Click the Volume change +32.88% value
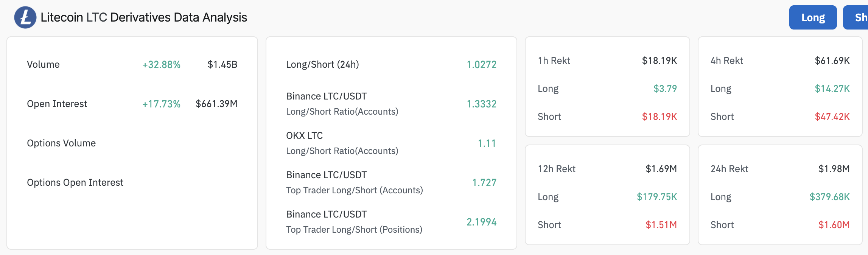868x255 pixels. point(161,65)
